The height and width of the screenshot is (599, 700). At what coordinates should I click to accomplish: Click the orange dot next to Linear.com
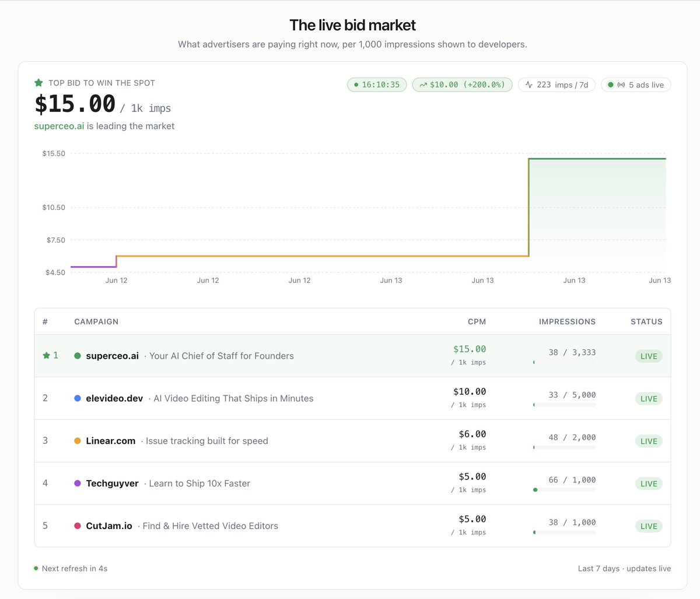point(78,441)
